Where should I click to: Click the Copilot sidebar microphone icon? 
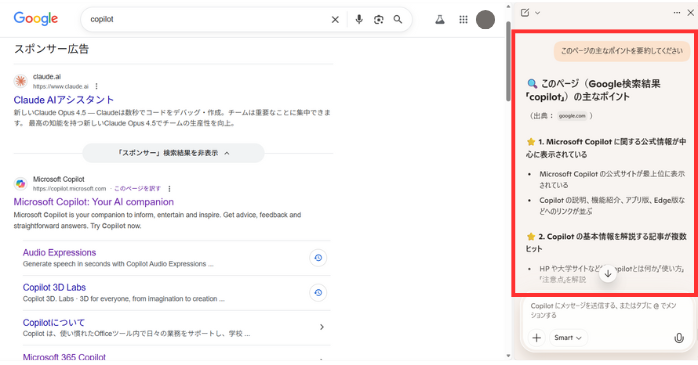(679, 338)
